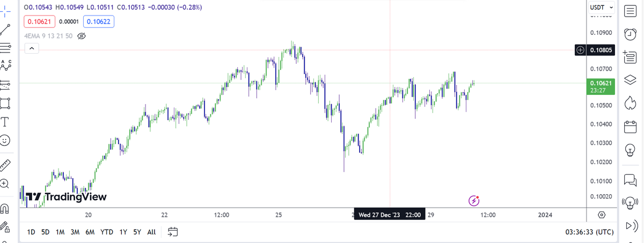Click the TradingView logo
644x243 pixels.
pos(67,197)
